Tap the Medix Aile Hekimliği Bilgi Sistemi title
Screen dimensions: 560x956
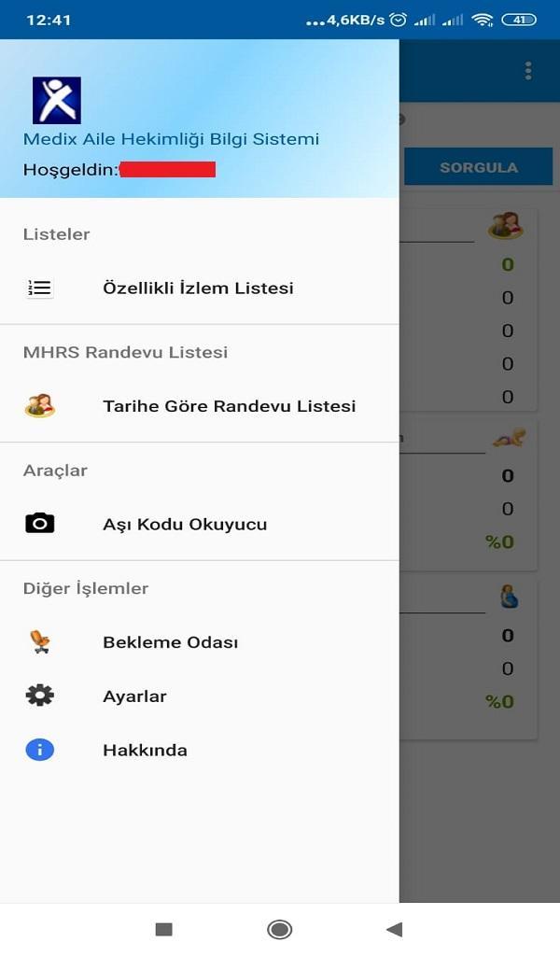[x=171, y=139]
